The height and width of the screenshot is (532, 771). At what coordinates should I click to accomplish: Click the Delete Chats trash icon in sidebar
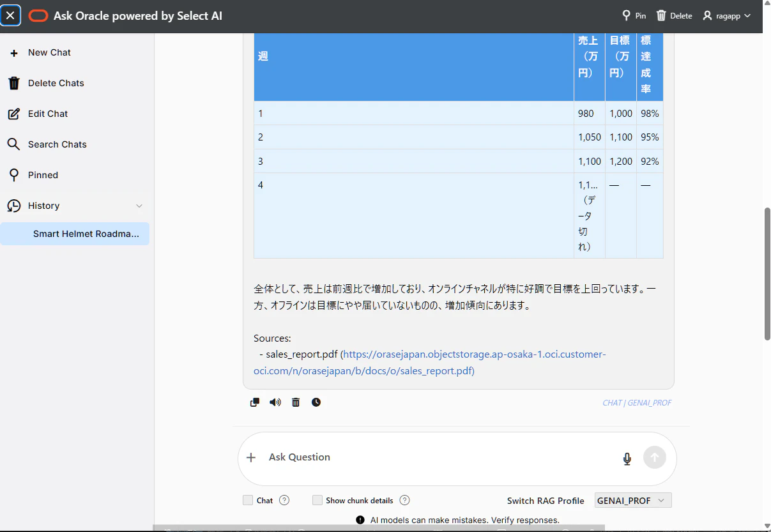13,83
